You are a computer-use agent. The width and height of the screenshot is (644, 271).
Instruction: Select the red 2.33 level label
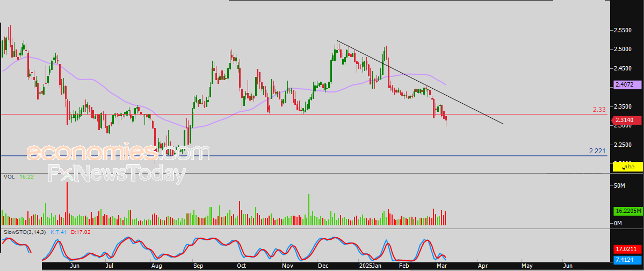pos(599,109)
